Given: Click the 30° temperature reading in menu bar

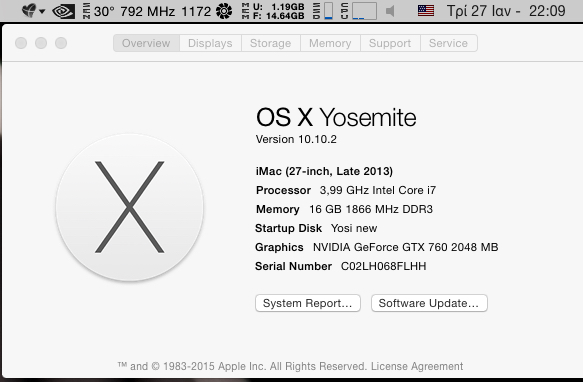Looking at the screenshot, I should (104, 12).
